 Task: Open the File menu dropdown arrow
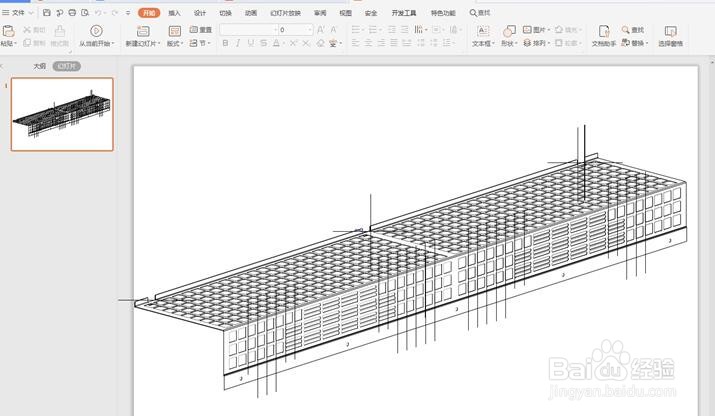click(31, 13)
